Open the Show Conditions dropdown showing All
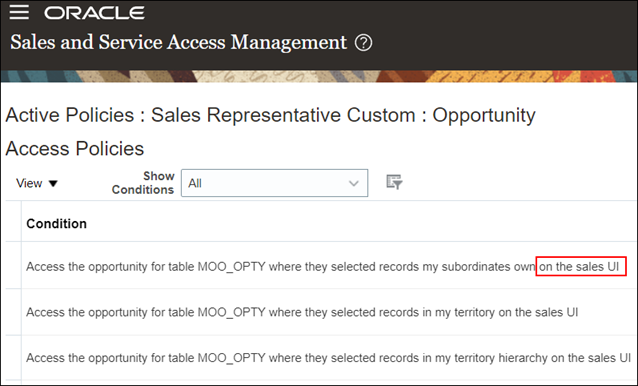Screen dimensions: 638x386 coord(274,183)
